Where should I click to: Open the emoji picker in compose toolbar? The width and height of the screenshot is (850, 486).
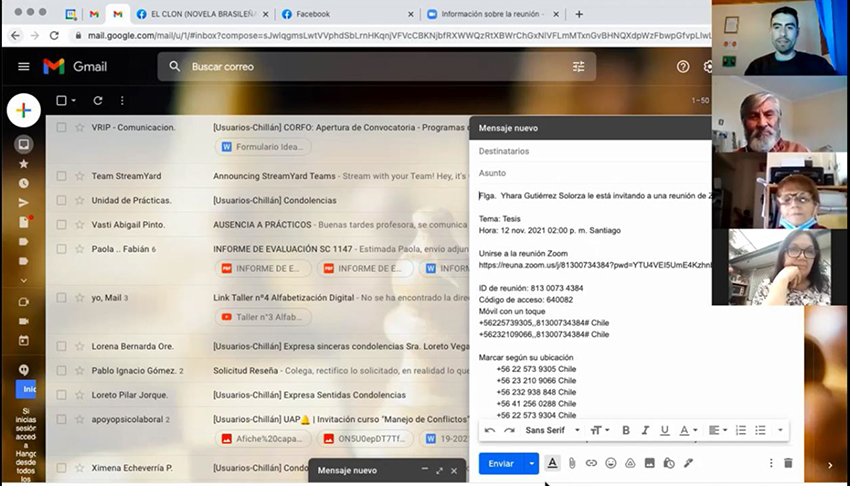[611, 463]
